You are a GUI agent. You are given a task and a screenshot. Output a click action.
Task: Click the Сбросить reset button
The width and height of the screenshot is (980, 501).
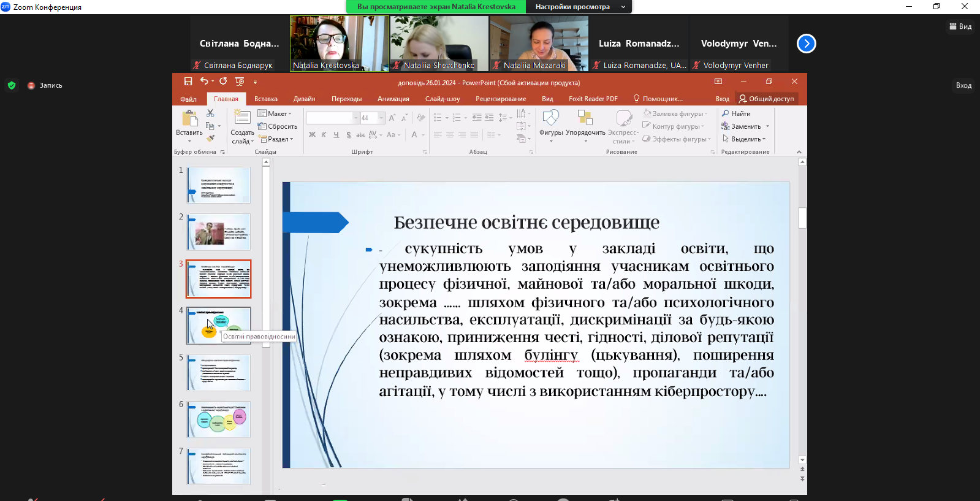tap(278, 126)
